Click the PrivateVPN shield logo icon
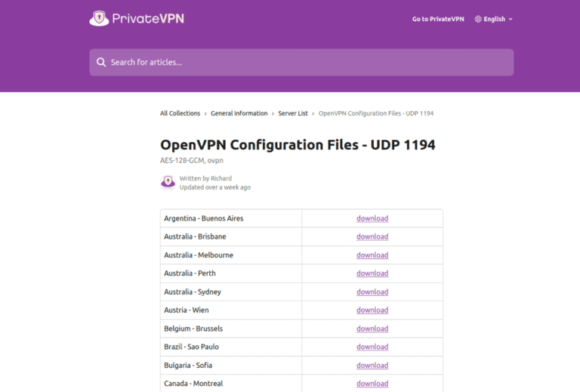Viewport: 580px width, 392px height. (x=99, y=18)
